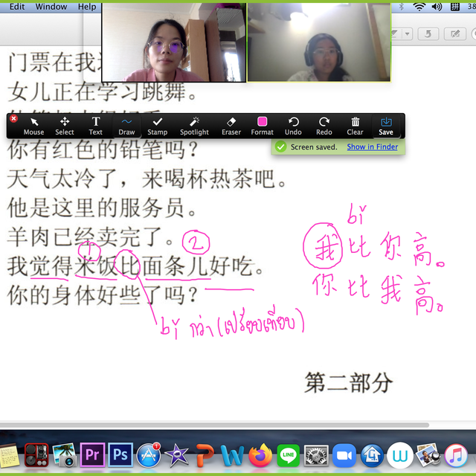The image size is (476, 476).
Task: Undo the last annotation
Action: (293, 125)
